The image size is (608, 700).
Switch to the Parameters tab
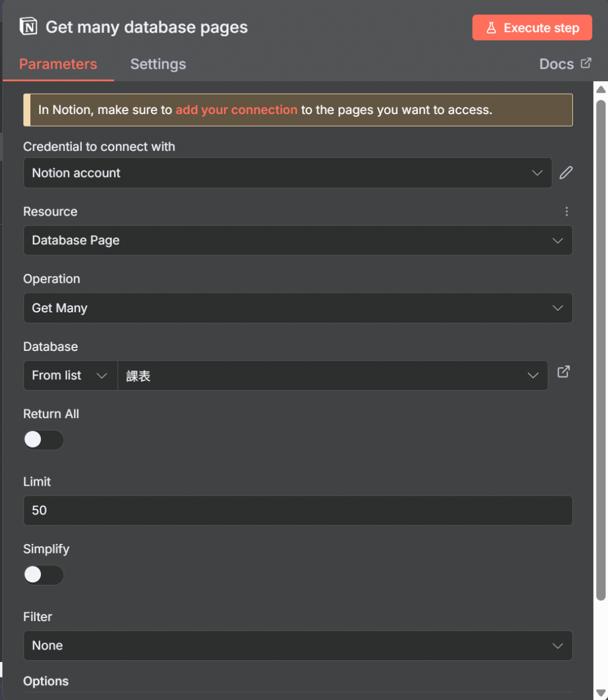[x=58, y=64]
